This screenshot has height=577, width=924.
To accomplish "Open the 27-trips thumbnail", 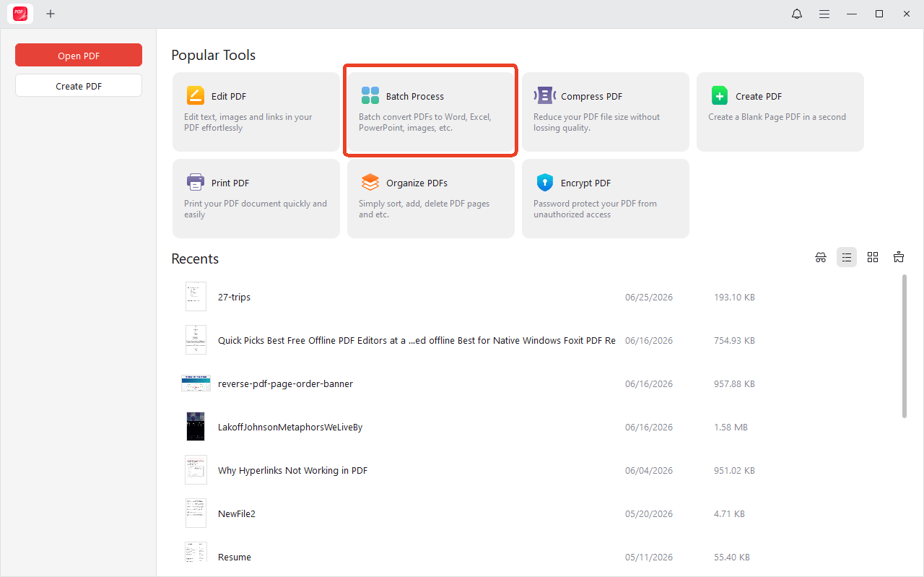I will tap(196, 297).
